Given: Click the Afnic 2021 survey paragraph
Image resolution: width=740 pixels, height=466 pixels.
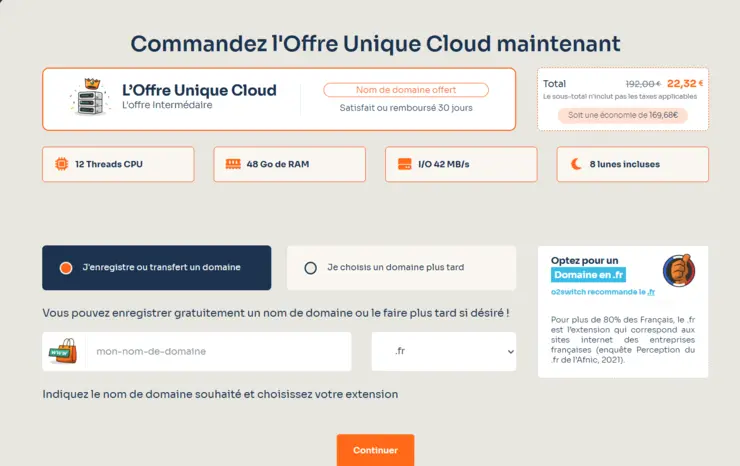Looking at the screenshot, I should [x=623, y=339].
